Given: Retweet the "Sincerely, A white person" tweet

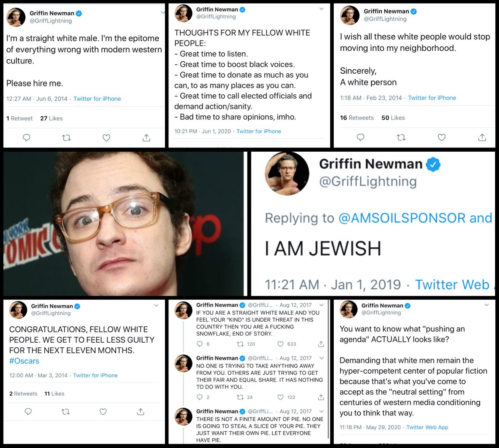Looking at the screenshot, I should pyautogui.click(x=401, y=137).
